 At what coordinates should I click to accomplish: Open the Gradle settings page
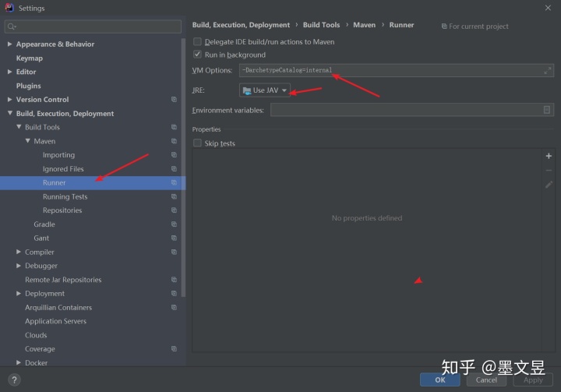click(x=44, y=224)
